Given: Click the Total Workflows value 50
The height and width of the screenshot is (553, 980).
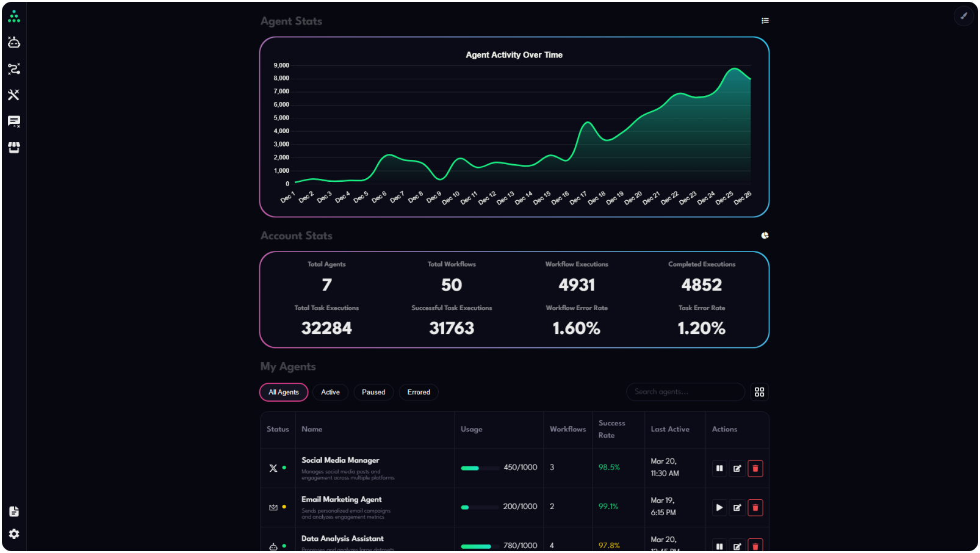Looking at the screenshot, I should click(x=452, y=285).
